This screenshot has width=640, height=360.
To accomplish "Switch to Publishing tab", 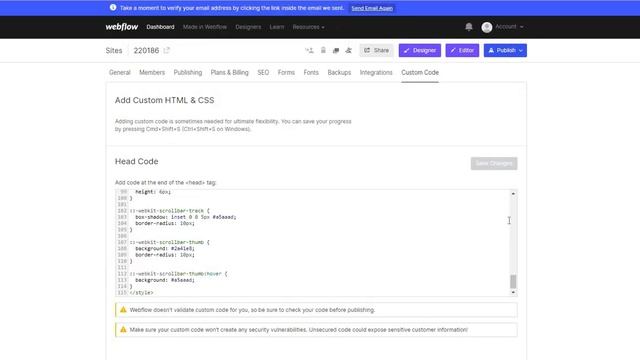I will pyautogui.click(x=188, y=72).
